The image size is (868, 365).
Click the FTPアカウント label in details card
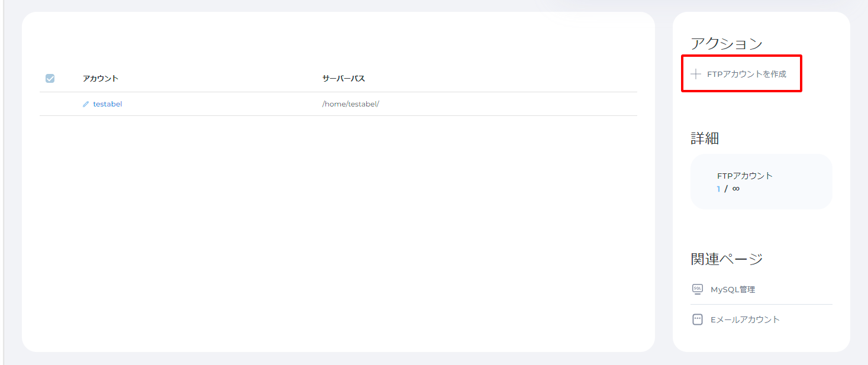point(744,176)
